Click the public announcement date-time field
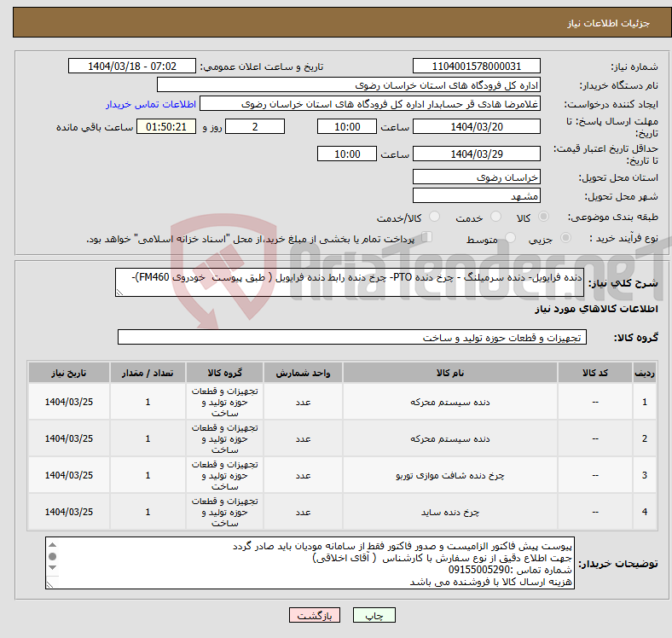 [132, 66]
